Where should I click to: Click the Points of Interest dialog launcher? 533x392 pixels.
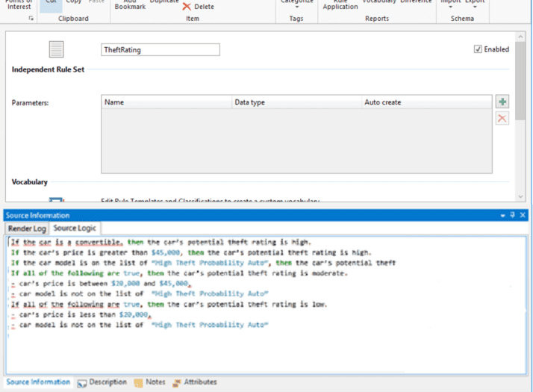(x=31, y=18)
